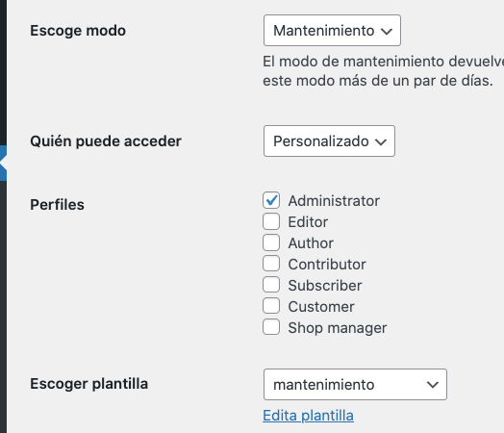The width and height of the screenshot is (504, 433).
Task: Open the 'mantenimiento' template select box
Action: (355, 385)
